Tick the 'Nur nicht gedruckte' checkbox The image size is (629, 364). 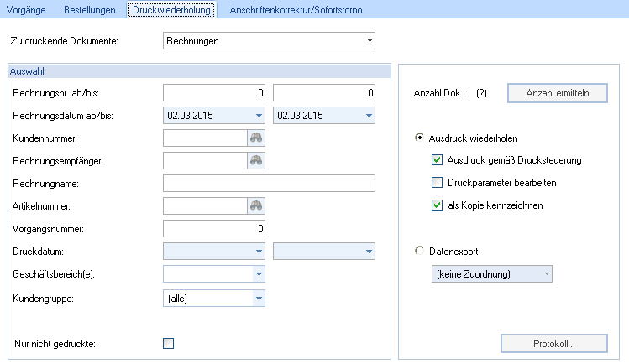[169, 342]
